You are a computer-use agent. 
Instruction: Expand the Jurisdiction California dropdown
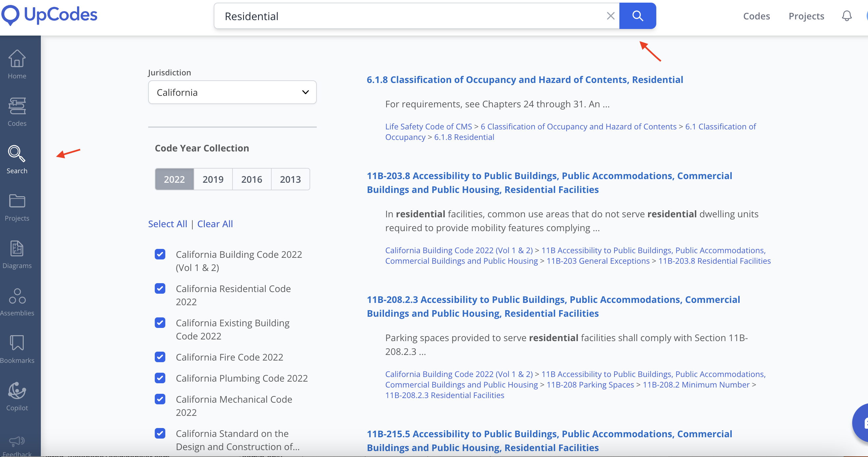[x=232, y=92]
